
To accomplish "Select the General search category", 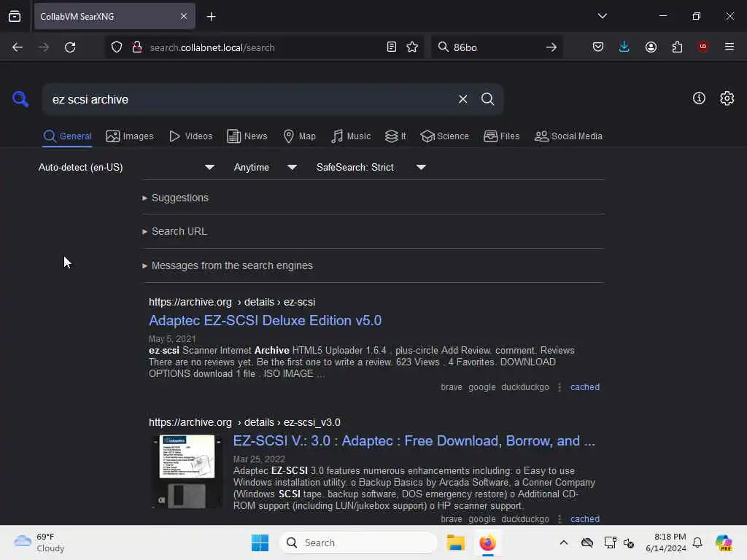I will click(67, 136).
